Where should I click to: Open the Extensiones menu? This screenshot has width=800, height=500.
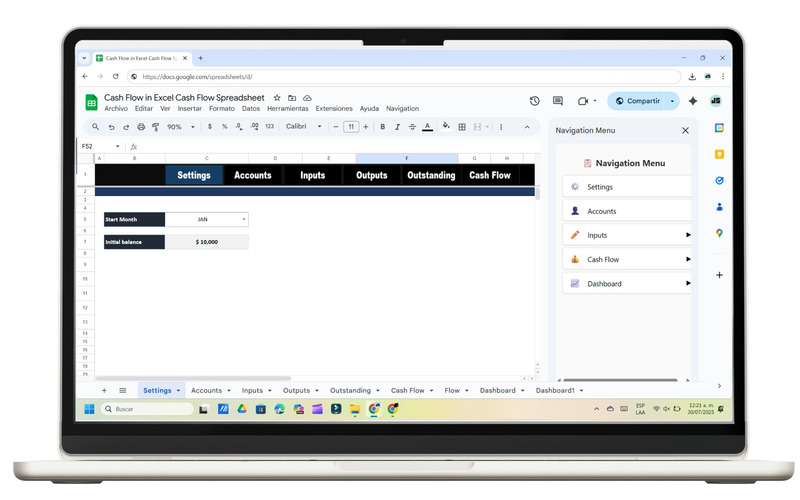[x=334, y=109]
